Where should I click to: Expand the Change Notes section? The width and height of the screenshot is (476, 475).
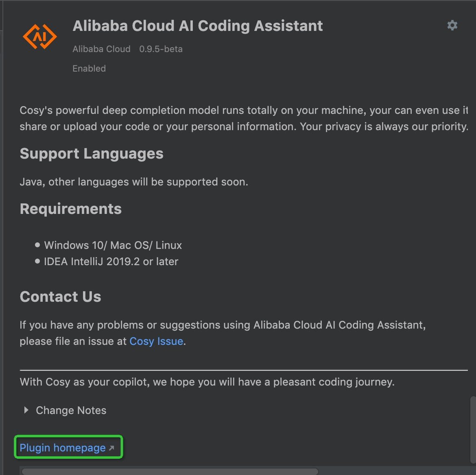click(x=71, y=410)
